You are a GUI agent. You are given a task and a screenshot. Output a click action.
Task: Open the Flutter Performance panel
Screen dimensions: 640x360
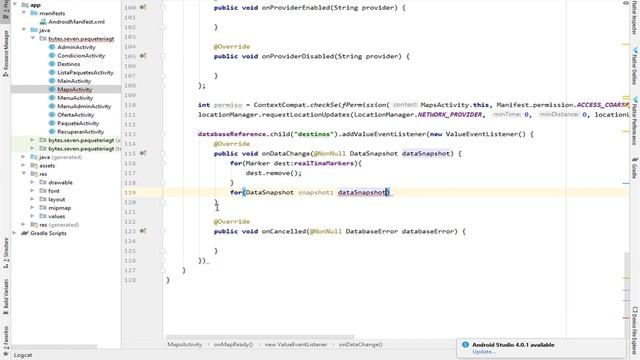[635, 121]
